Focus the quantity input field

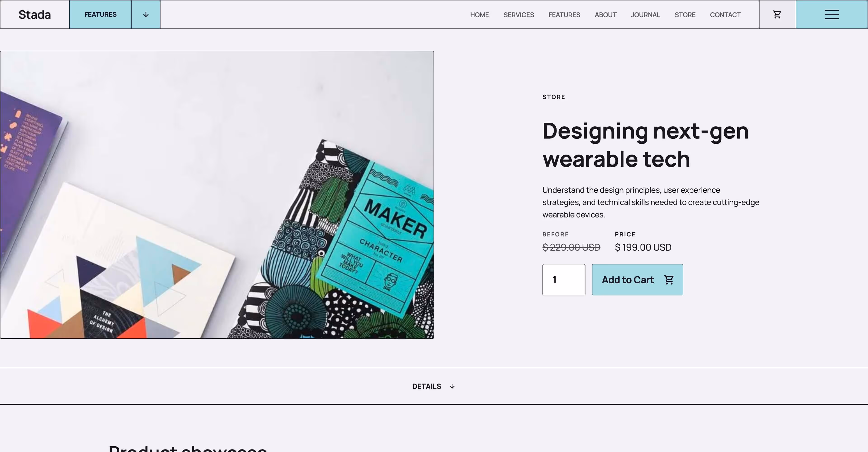(564, 280)
